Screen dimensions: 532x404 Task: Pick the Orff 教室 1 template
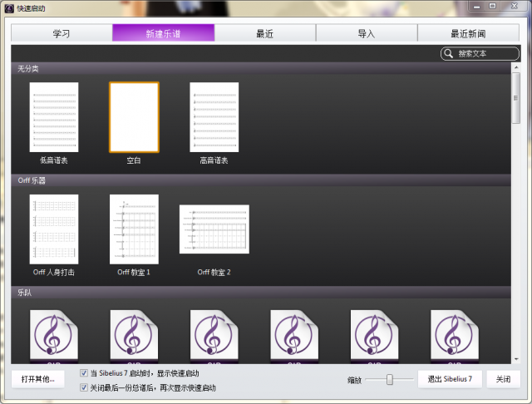134,229
